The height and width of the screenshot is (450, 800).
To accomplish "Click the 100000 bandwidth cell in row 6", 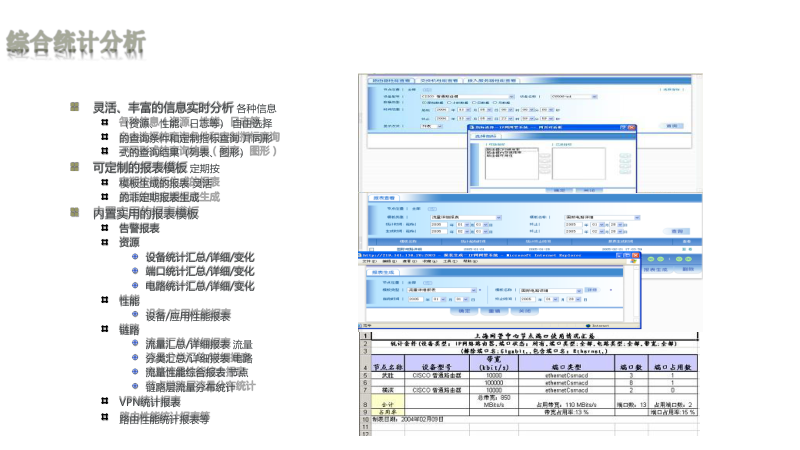I will click(x=494, y=383).
